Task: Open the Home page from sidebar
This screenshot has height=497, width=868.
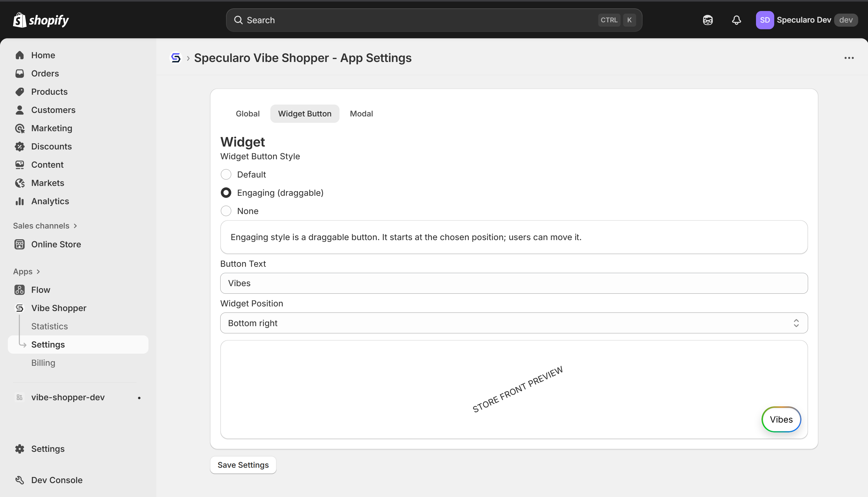Action: tap(43, 55)
